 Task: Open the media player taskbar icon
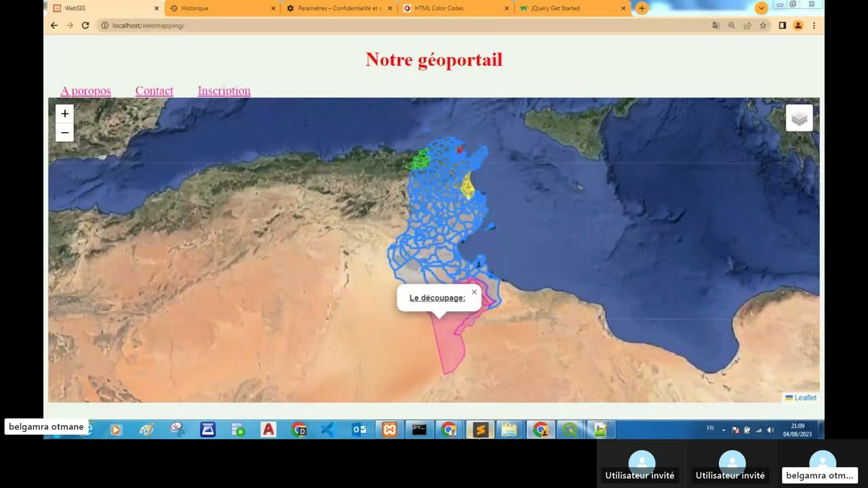coord(115,430)
